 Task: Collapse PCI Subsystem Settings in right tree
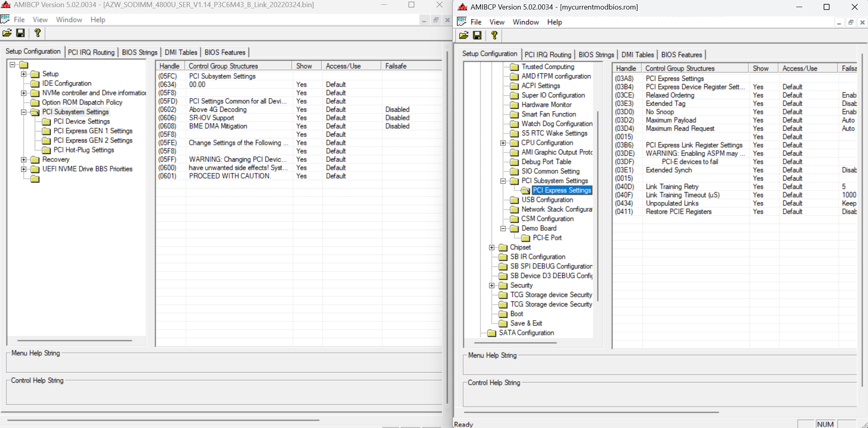503,181
